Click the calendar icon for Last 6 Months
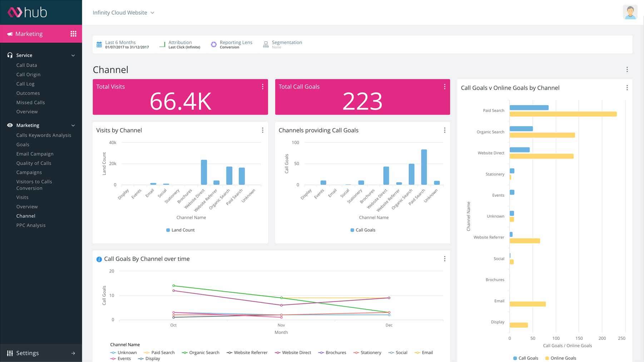The image size is (644, 362). pyautogui.click(x=99, y=45)
